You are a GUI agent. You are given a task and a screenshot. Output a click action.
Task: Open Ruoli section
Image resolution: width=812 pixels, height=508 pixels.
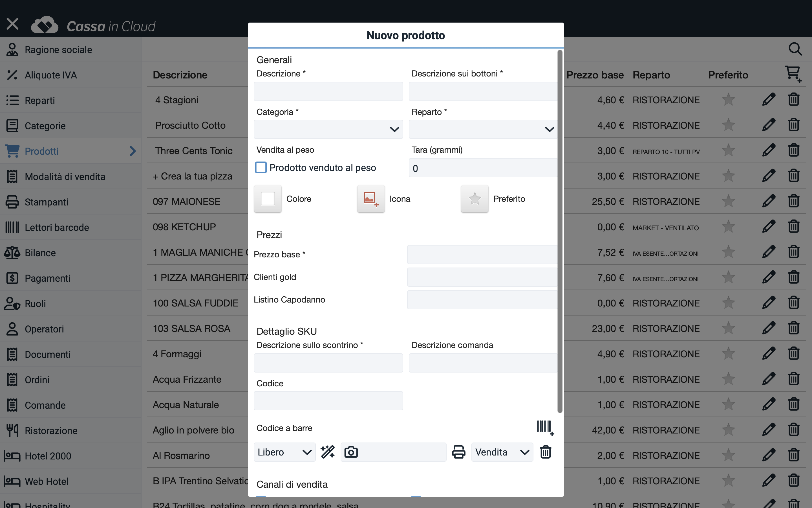[70, 303]
